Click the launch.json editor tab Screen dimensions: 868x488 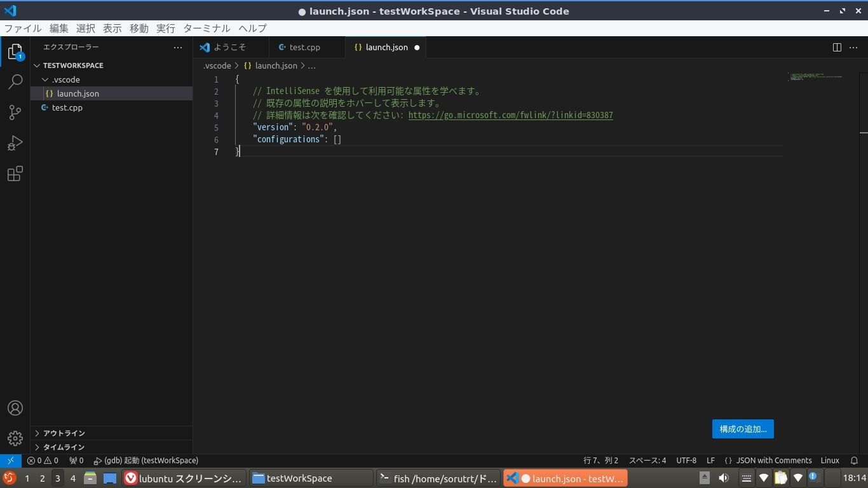coord(386,48)
